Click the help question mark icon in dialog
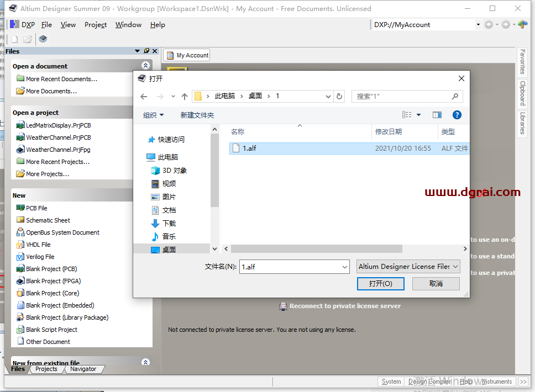This screenshot has width=535, height=392. click(457, 115)
